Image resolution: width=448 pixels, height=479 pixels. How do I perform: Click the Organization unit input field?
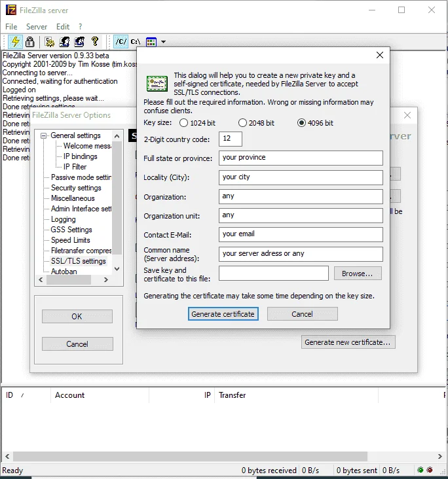coord(301,216)
